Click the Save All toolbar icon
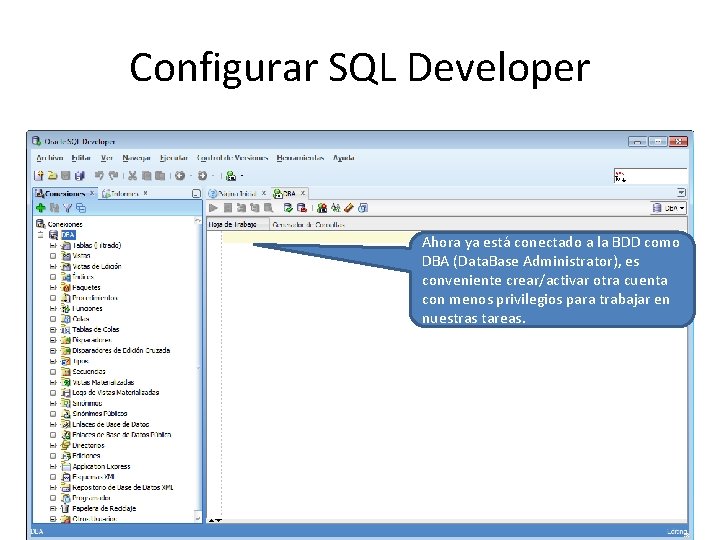 pyautogui.click(x=80, y=175)
